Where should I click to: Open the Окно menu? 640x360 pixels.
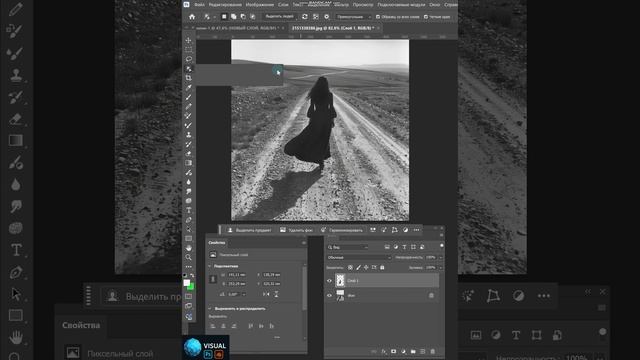[434, 4]
